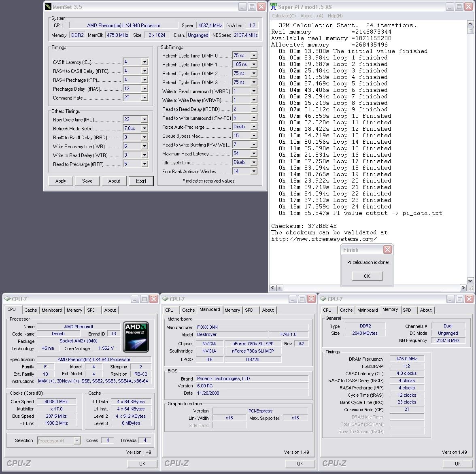Viewport: 476px width, 474px height.
Task: Switch to SPD tab in Mainboard CPU-Z window
Action: tap(249, 310)
